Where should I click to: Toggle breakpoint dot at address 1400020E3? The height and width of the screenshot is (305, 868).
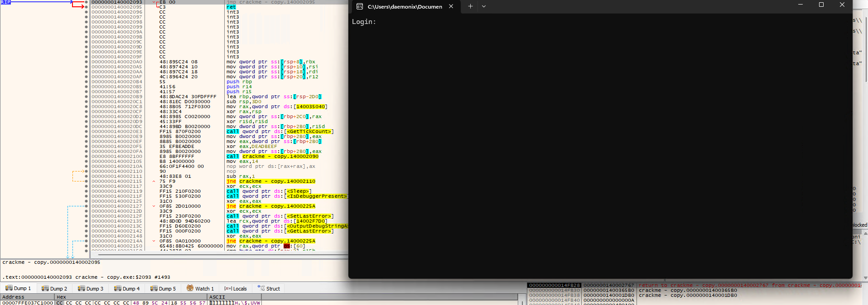[x=87, y=132]
